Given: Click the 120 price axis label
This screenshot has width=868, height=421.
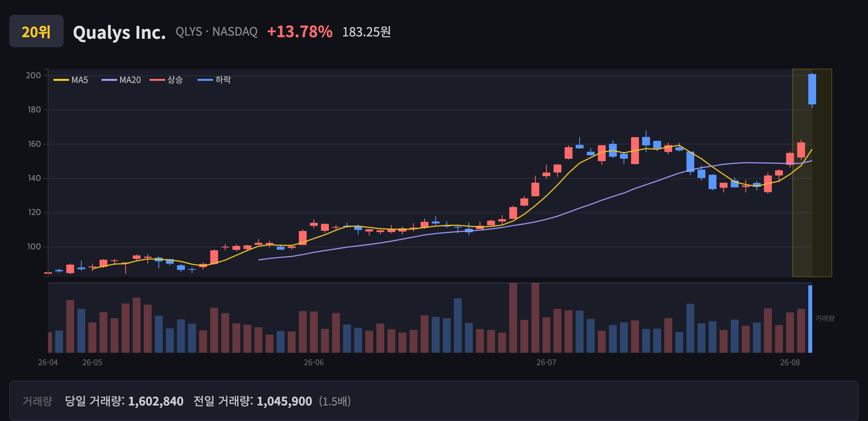Looking at the screenshot, I should tap(34, 212).
